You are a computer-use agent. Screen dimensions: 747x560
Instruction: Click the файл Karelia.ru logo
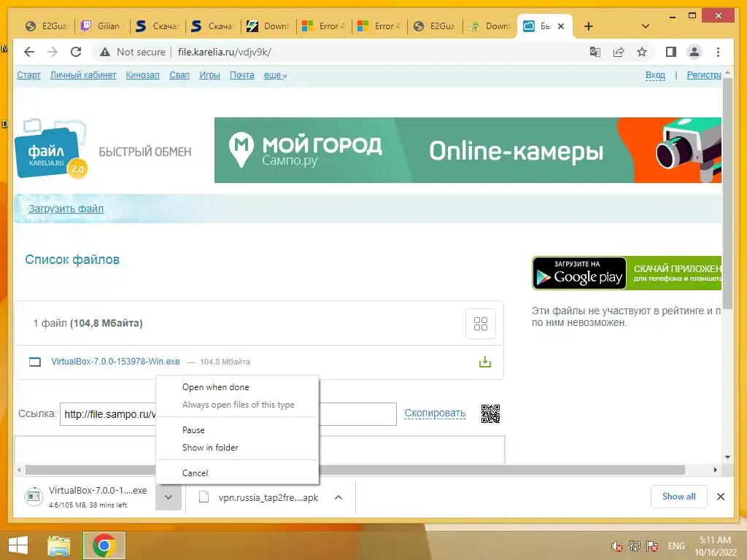(52, 149)
